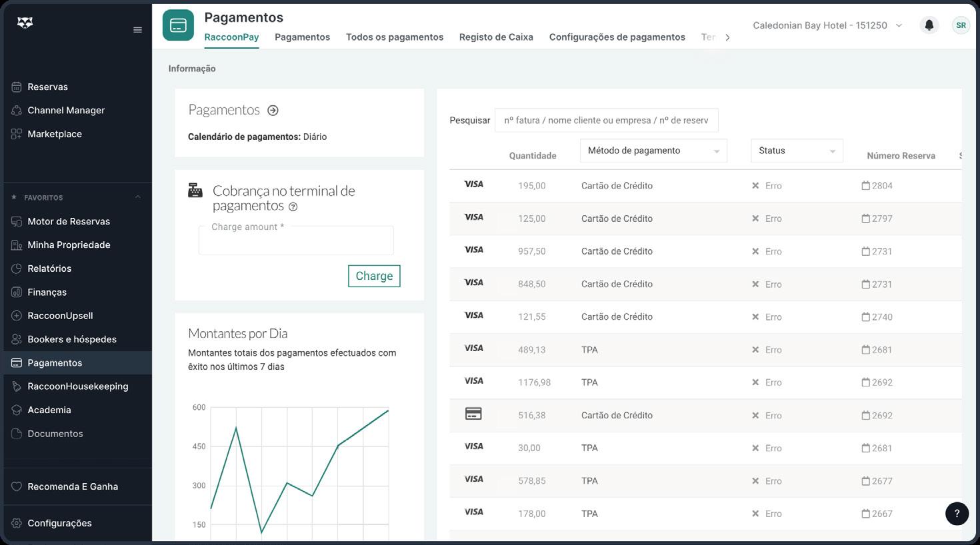Open the help question mark button
980x545 pixels.
[957, 513]
